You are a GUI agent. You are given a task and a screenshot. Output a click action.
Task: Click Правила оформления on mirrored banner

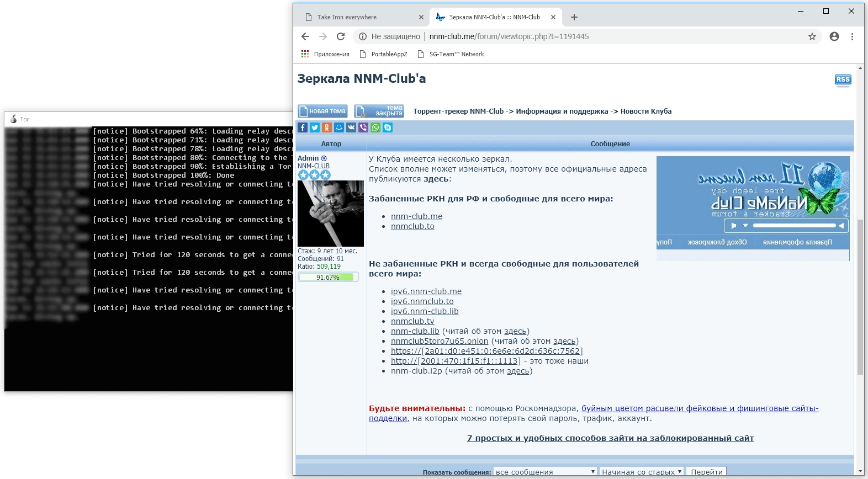point(797,242)
